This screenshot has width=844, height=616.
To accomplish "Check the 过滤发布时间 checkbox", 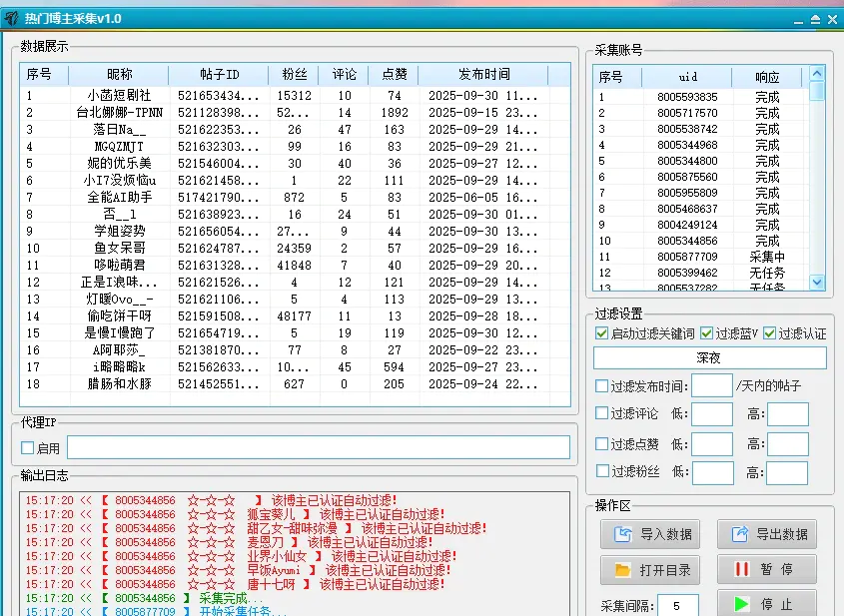I will click(x=601, y=386).
